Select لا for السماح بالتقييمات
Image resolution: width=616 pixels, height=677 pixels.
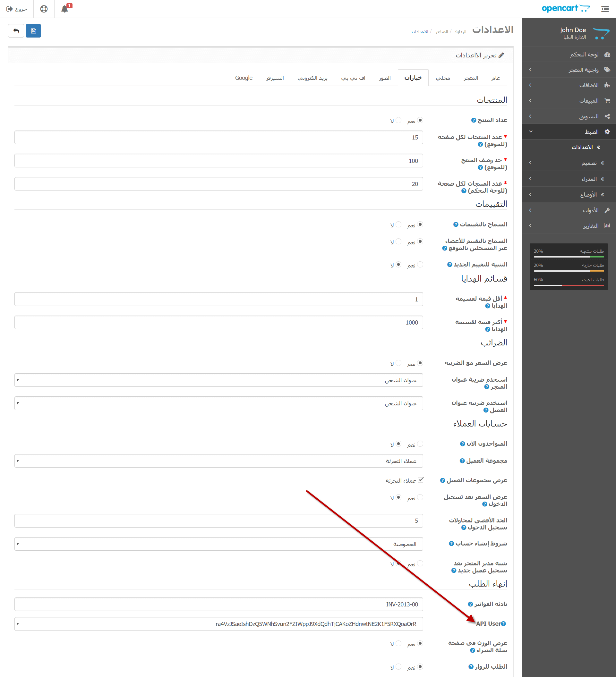click(x=398, y=224)
